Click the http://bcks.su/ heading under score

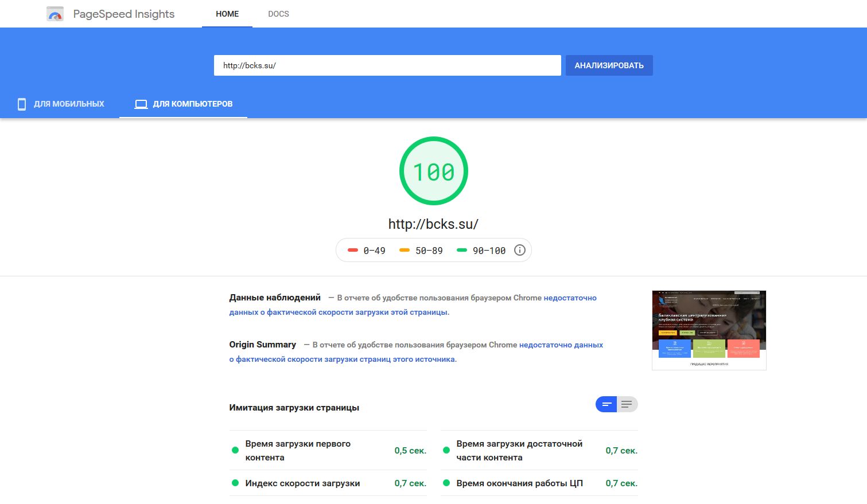coord(434,224)
